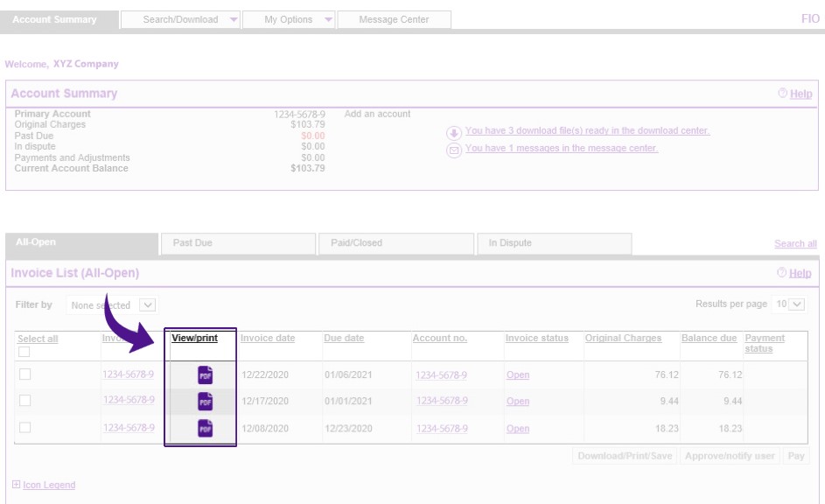Click the 01/06/2021 due date cell
Image resolution: width=825 pixels, height=504 pixels.
348,374
